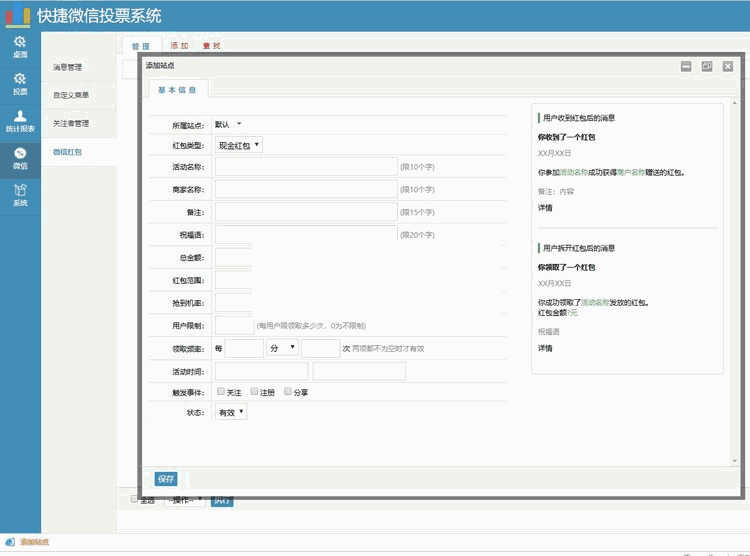Click the 保存 save button
The image size is (750, 556).
click(166, 479)
